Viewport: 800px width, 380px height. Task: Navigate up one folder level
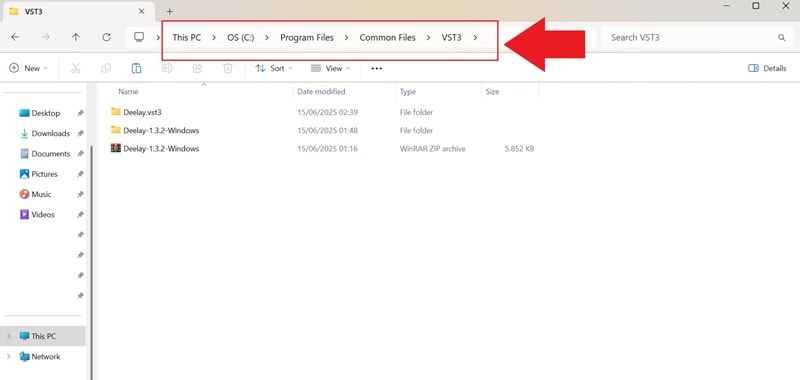coord(76,37)
